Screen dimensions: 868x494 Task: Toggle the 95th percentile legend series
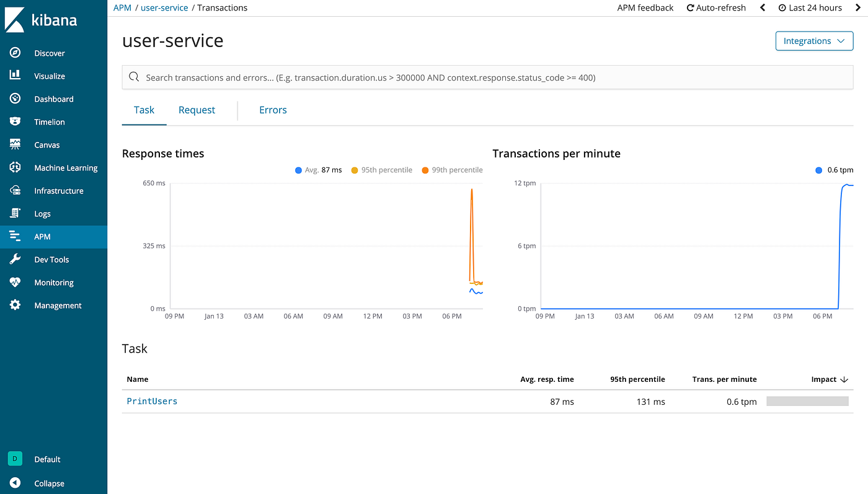[381, 170]
